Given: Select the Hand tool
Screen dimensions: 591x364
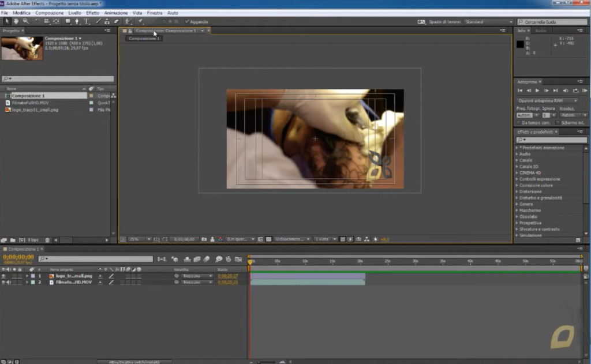Looking at the screenshot, I should tap(16, 21).
